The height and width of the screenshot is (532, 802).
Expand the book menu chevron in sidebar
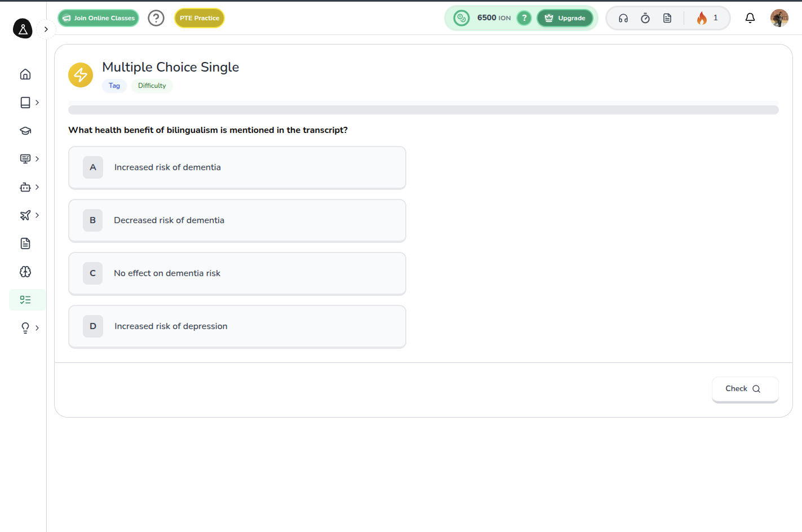[x=37, y=103]
